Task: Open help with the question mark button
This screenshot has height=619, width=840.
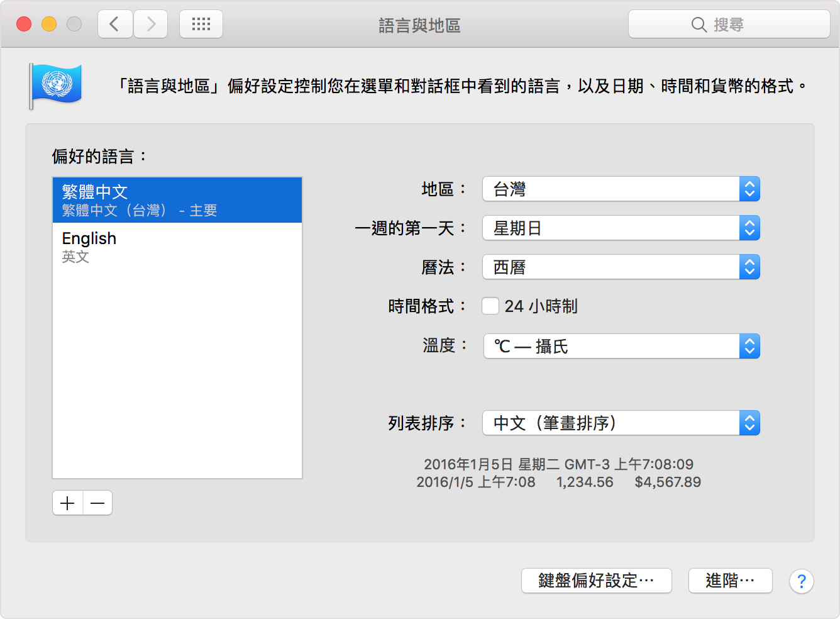Action: click(802, 581)
